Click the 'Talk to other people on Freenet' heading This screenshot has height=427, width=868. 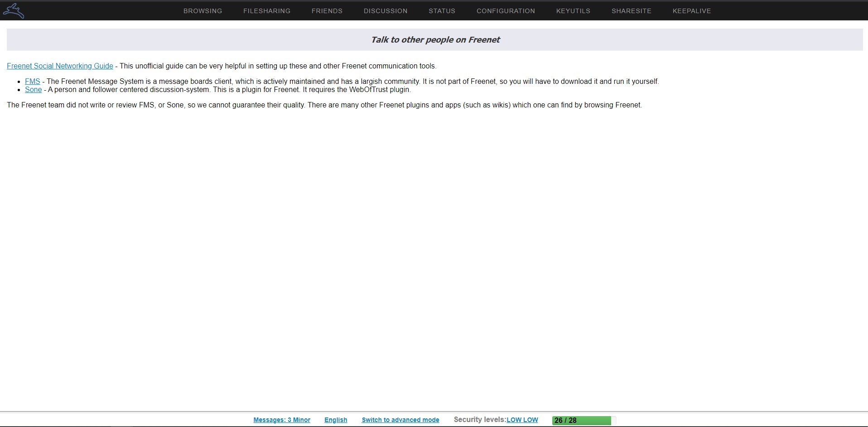[x=435, y=40]
